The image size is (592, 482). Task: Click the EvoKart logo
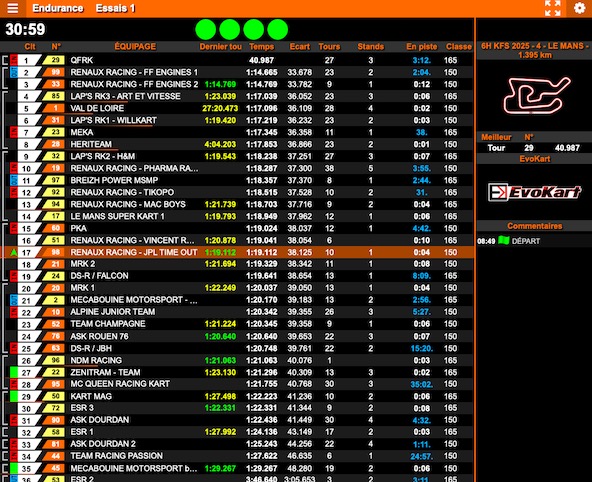click(535, 192)
